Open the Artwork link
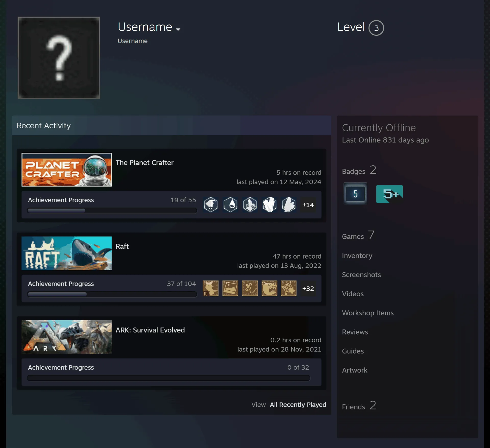 point(354,370)
